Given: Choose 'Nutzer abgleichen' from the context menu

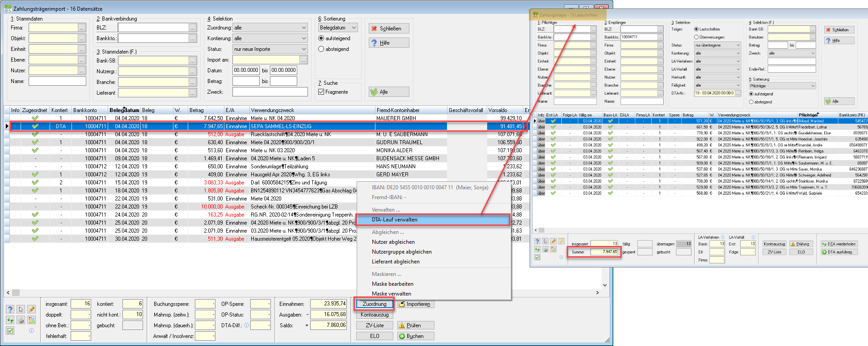Looking at the screenshot, I should pyautogui.click(x=434, y=242).
